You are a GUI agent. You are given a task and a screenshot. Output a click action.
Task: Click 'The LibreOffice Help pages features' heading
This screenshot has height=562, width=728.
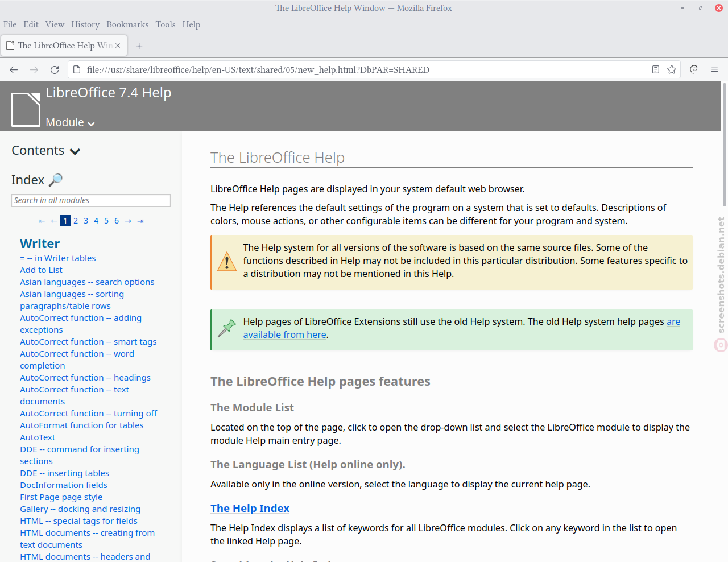320,381
